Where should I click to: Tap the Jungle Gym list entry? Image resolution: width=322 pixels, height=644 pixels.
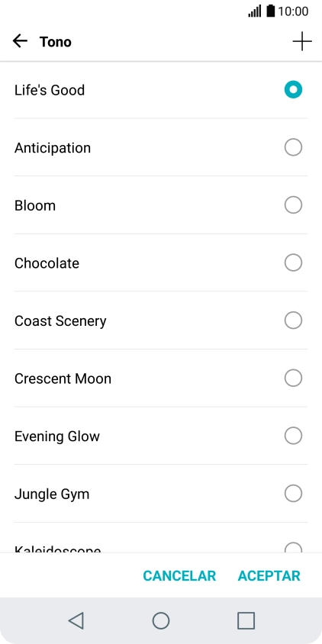[x=161, y=494]
